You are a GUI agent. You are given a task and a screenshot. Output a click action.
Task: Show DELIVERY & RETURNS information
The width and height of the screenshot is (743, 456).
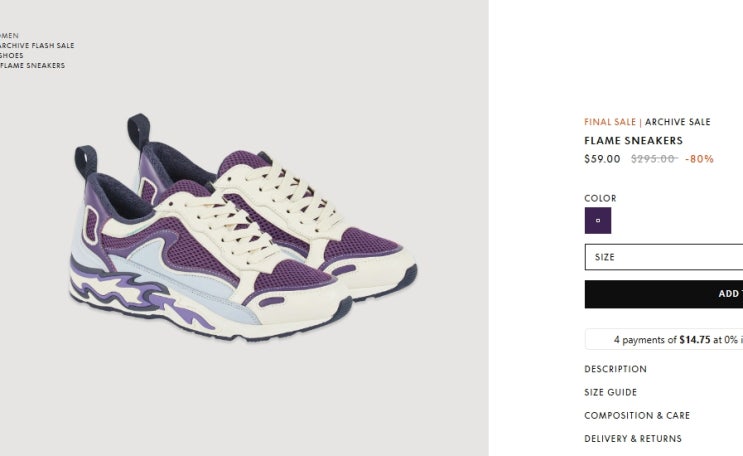tap(633, 439)
